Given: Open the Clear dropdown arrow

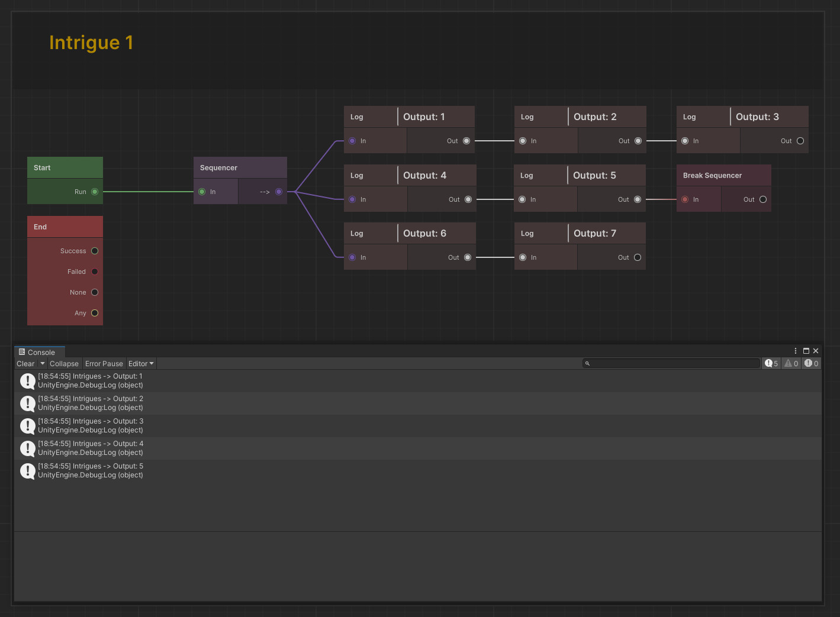Looking at the screenshot, I should click(x=43, y=364).
